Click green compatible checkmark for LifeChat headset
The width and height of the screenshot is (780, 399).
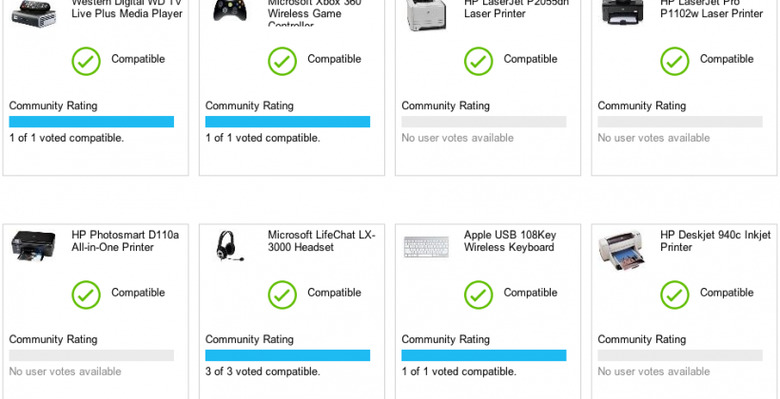(282, 295)
